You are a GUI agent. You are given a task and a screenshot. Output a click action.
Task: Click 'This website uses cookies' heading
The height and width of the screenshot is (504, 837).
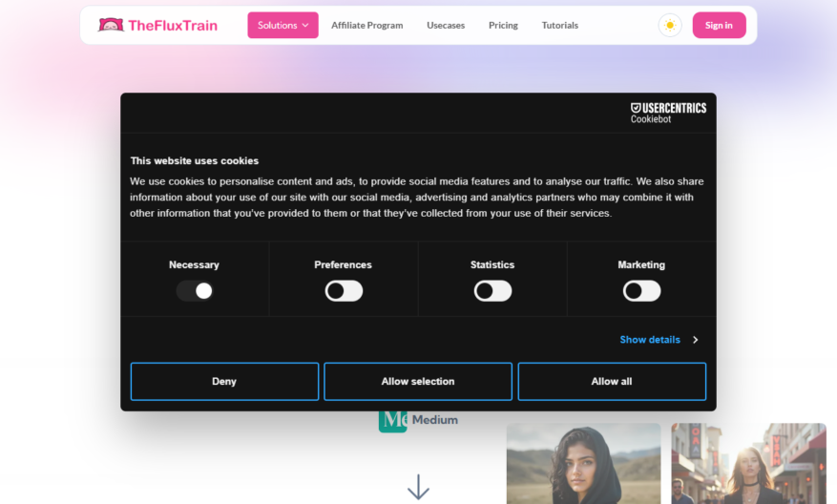coord(195,160)
